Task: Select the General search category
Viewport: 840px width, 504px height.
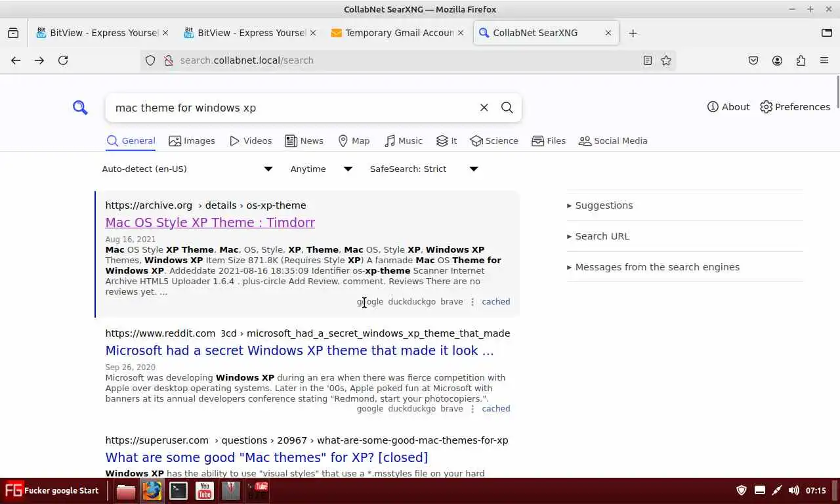Action: click(131, 140)
